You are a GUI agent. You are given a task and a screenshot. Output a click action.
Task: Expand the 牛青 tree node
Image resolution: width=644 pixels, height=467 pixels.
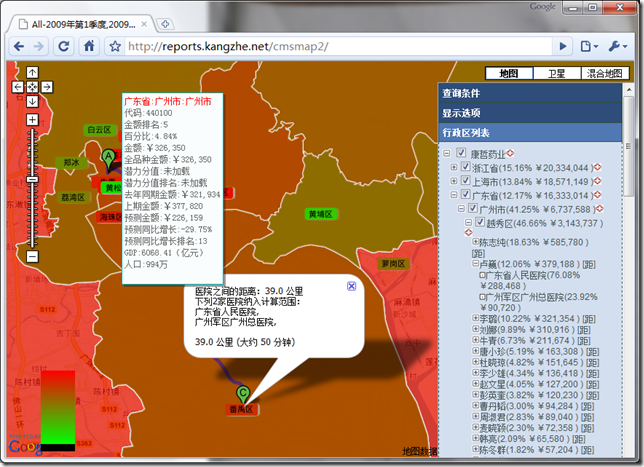pyautogui.click(x=476, y=340)
